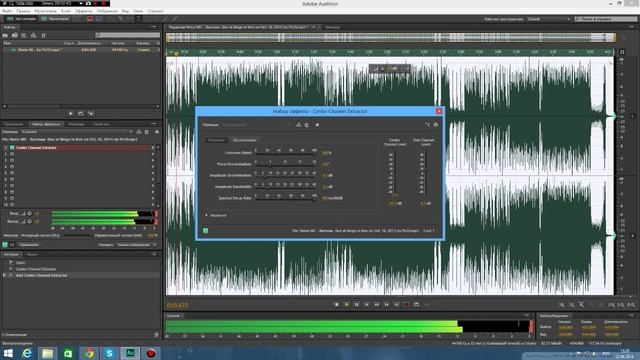This screenshot has width=640, height=360.
Task: Toggle the rack power button beside Применить
Action: click(x=5, y=244)
